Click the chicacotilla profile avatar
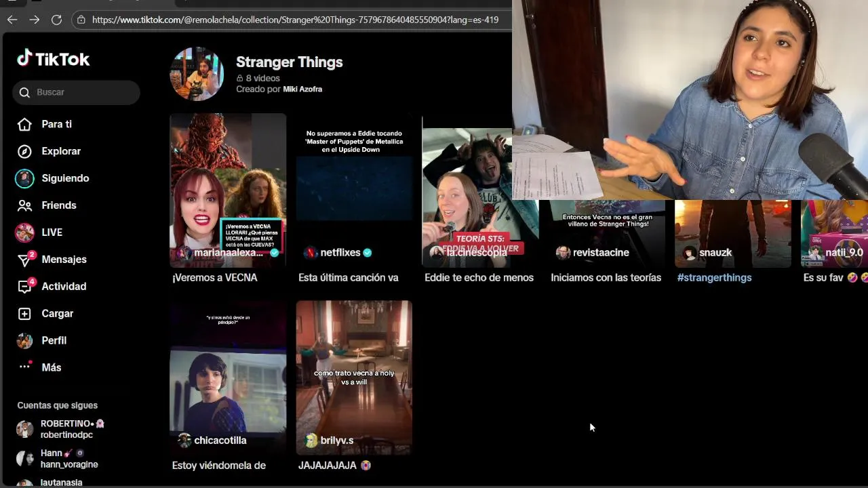This screenshot has height=488, width=868. pyautogui.click(x=184, y=441)
